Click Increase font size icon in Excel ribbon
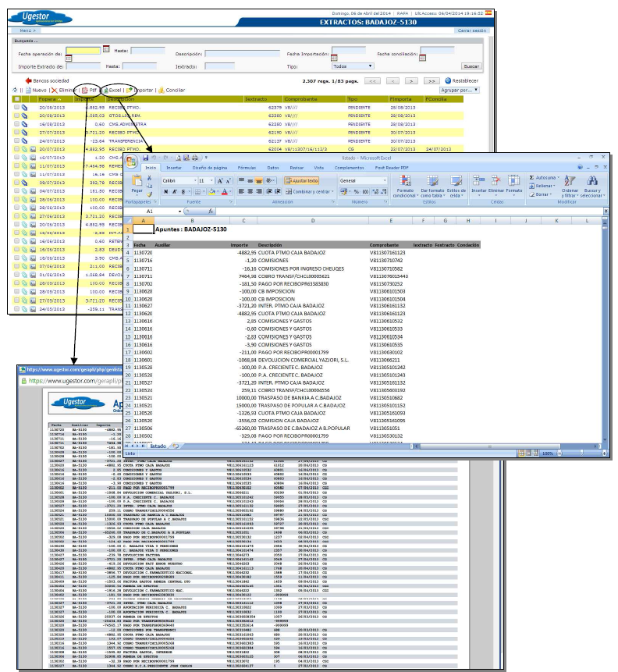 point(220,181)
